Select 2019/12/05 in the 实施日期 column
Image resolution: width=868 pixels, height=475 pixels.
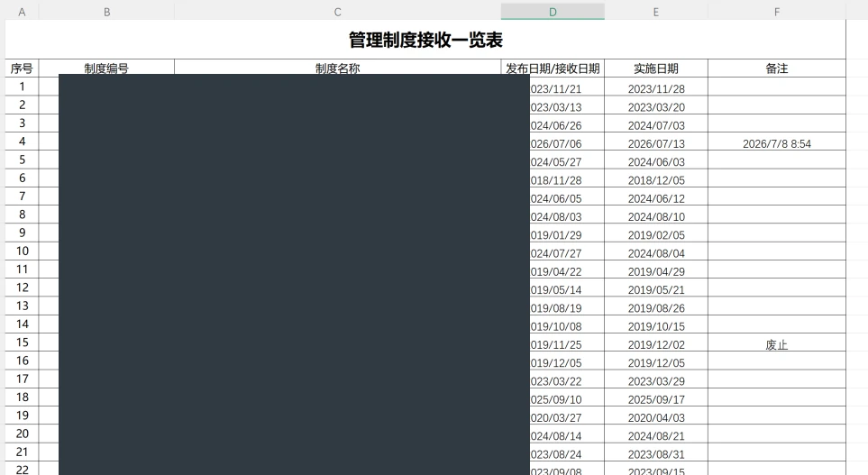tap(656, 362)
